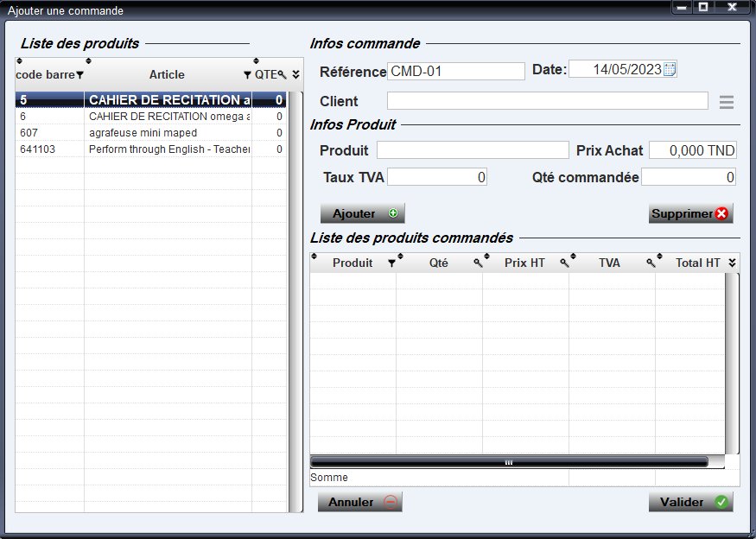
Task: Select the agrafeuse mini maped row
Action: click(143, 133)
